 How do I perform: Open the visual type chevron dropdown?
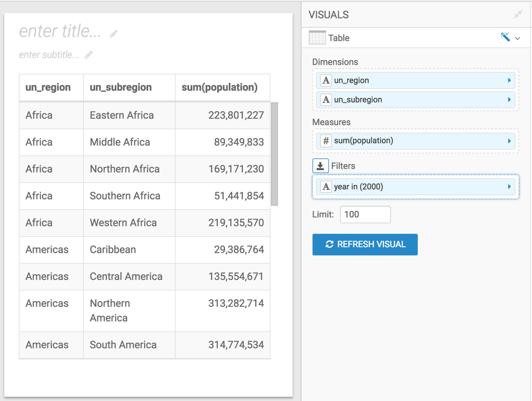click(x=517, y=39)
